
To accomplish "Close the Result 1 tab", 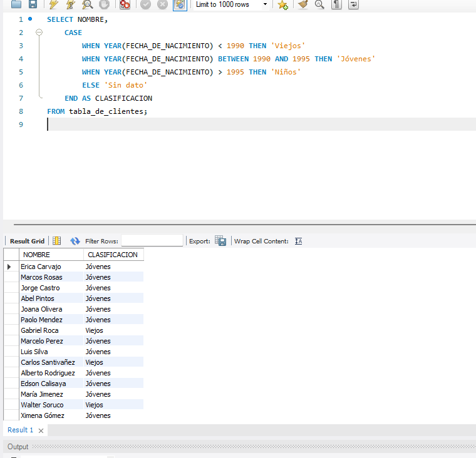I will [41, 431].
